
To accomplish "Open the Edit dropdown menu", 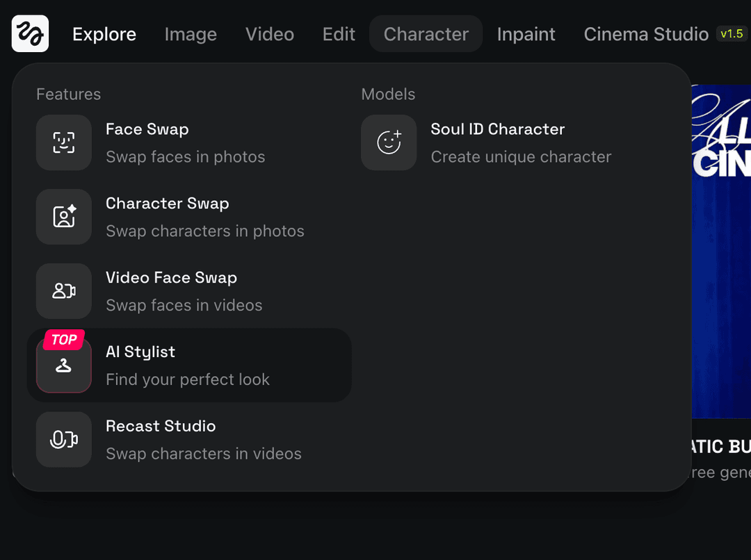I will pos(339,33).
